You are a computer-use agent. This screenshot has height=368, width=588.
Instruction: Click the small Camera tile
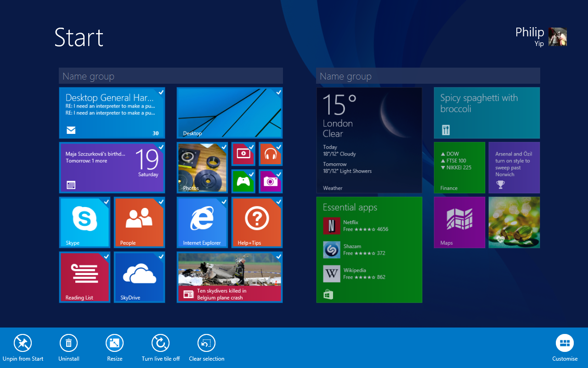point(271,181)
